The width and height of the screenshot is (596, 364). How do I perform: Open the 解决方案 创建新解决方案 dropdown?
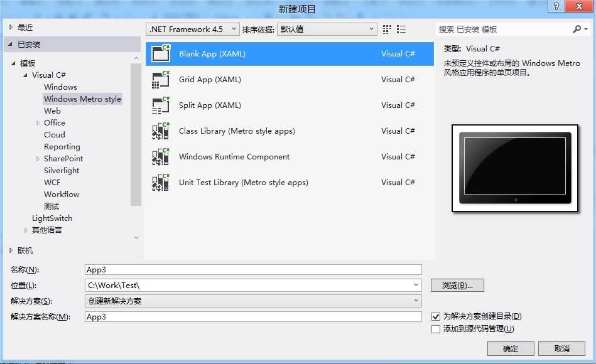pos(253,301)
